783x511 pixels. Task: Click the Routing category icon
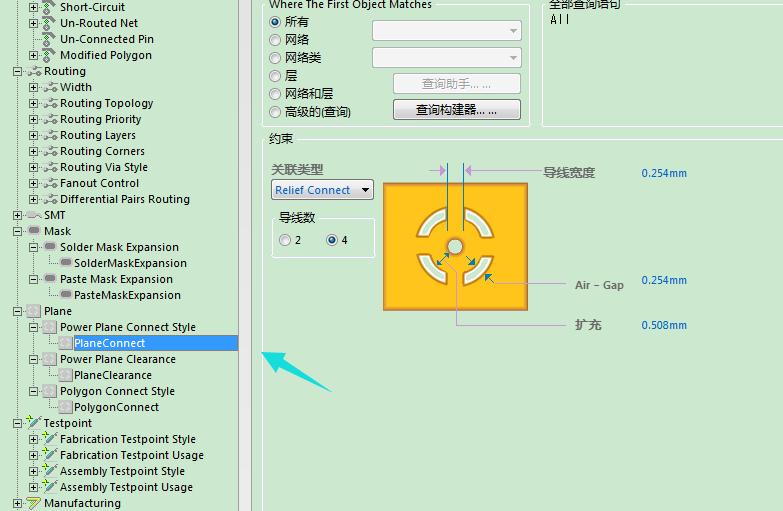point(33,71)
